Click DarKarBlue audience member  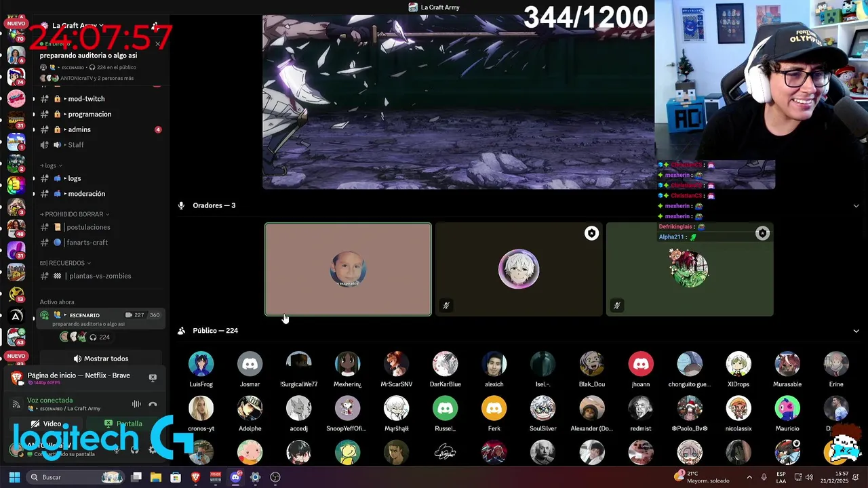click(445, 370)
